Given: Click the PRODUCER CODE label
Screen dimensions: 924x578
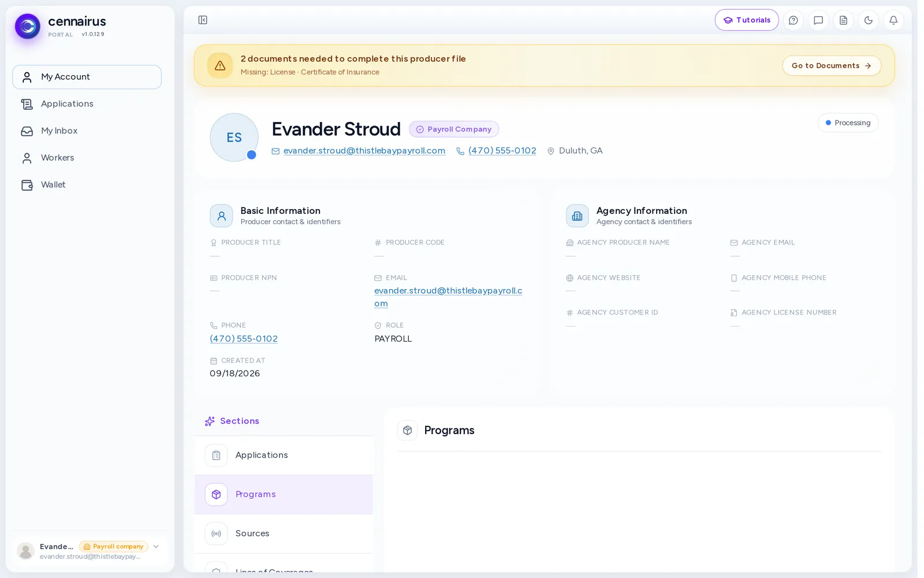Looking at the screenshot, I should (415, 243).
